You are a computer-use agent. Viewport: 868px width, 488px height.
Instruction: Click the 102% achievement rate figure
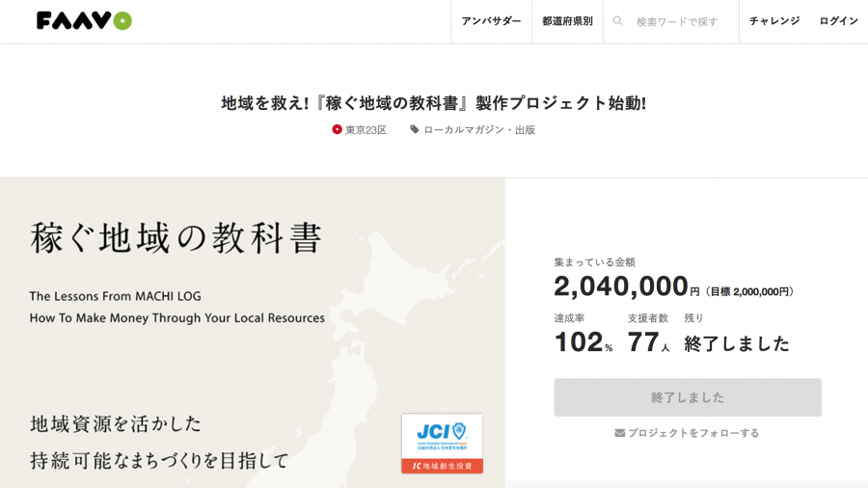583,342
